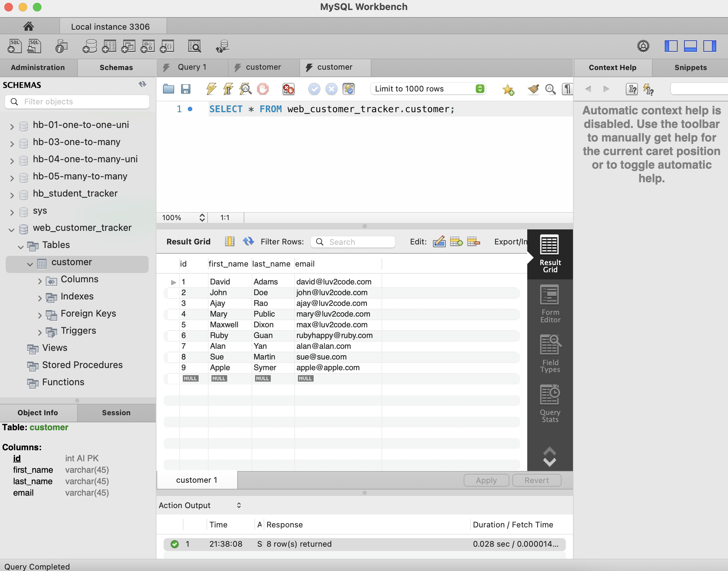The width and height of the screenshot is (728, 571).
Task: Switch to the Query 1 tab
Action: 192,67
